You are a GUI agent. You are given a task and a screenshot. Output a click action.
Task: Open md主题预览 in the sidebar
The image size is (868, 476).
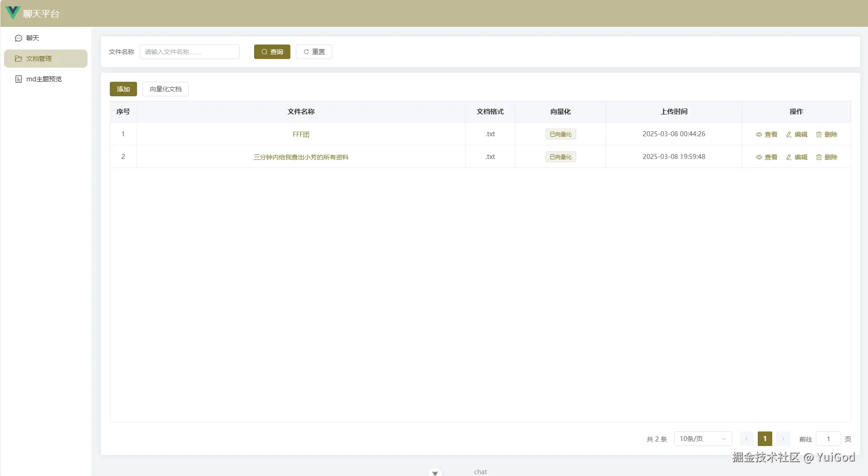tap(45, 79)
